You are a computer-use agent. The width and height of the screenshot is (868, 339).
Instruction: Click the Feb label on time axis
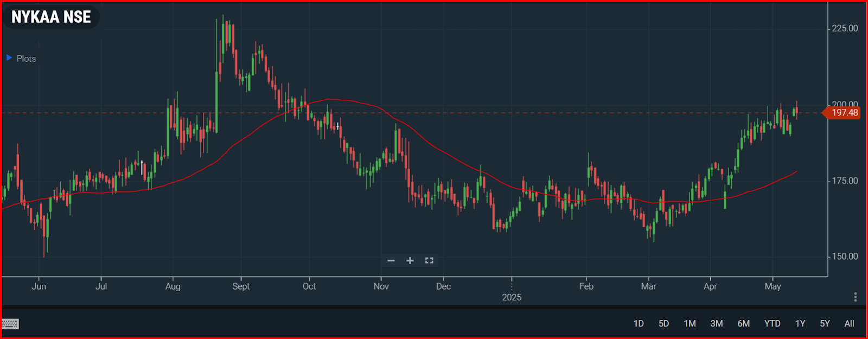point(586,286)
